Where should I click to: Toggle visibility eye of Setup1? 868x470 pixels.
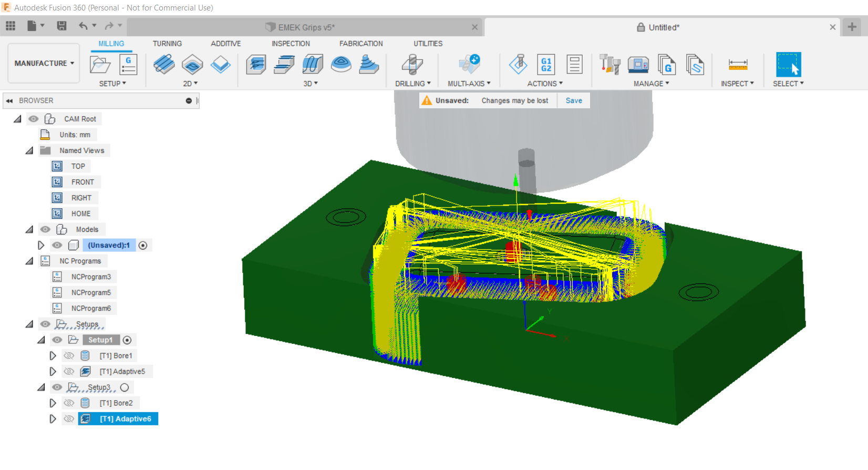(57, 340)
